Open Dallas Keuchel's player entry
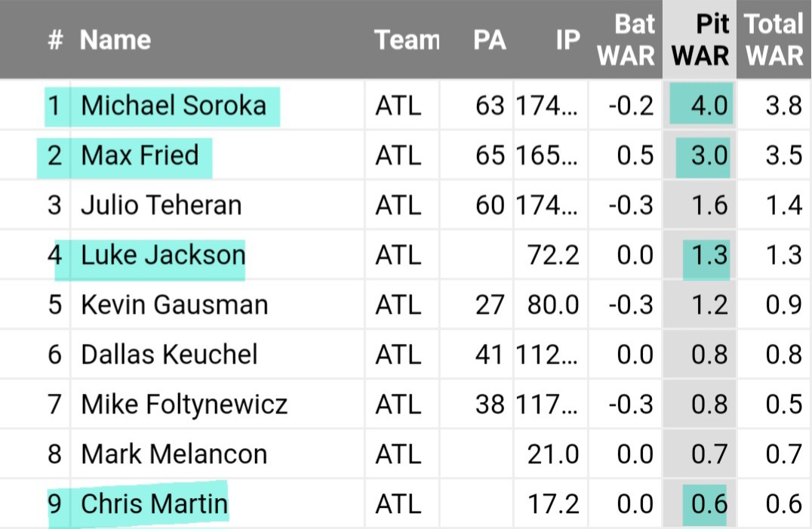This screenshot has height=529, width=812. 169,354
